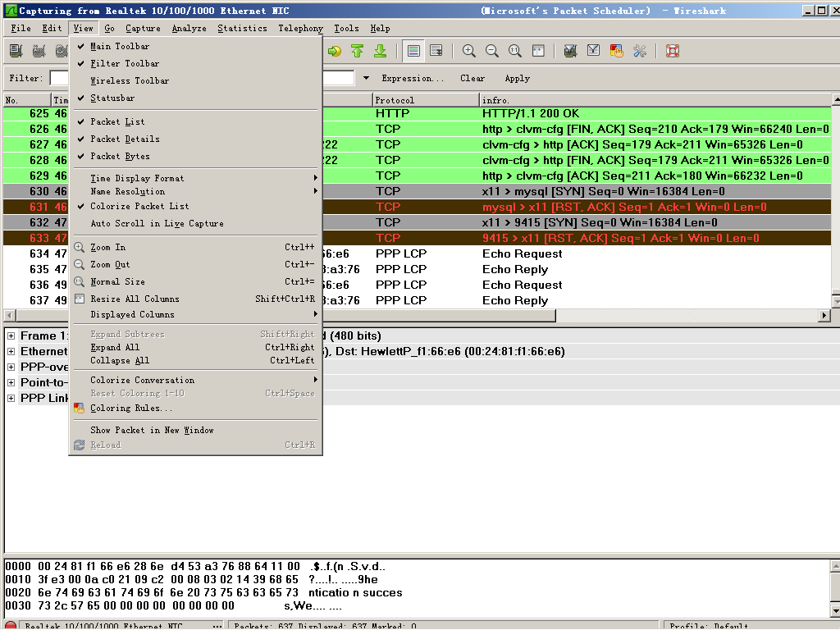
Task: Open Name Resolution submenu
Action: [x=195, y=191]
